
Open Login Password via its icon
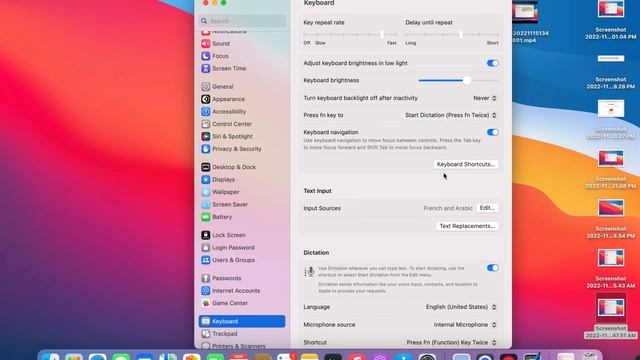pyautogui.click(x=206, y=247)
